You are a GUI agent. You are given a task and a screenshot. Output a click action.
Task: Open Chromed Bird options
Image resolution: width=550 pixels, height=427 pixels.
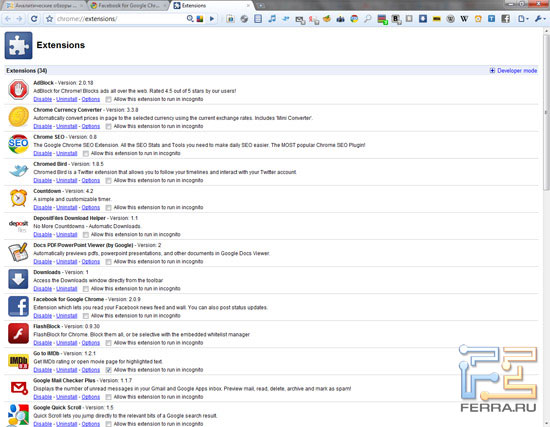click(90, 180)
